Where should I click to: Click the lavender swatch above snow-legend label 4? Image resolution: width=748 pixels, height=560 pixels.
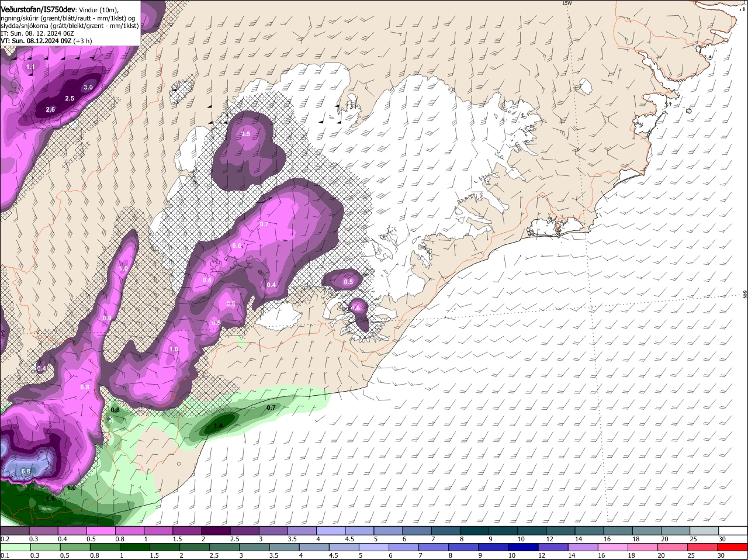point(331,531)
